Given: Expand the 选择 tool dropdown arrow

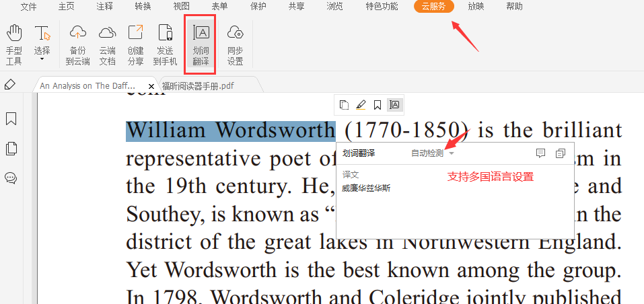Looking at the screenshot, I should (x=42, y=60).
